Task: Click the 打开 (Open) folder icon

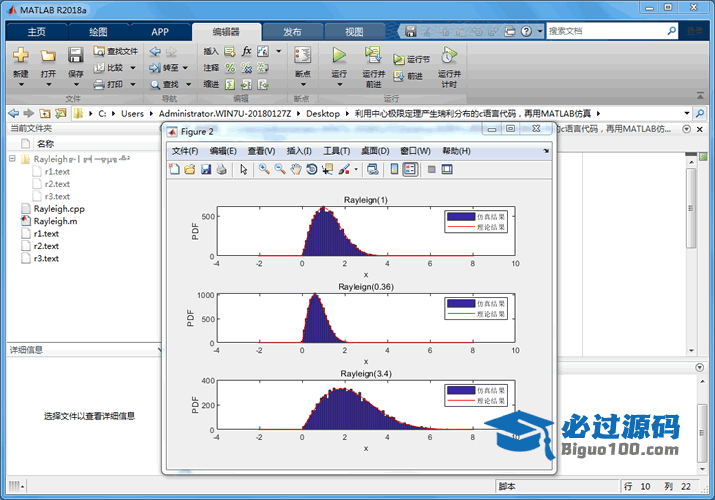Action: 48,56
